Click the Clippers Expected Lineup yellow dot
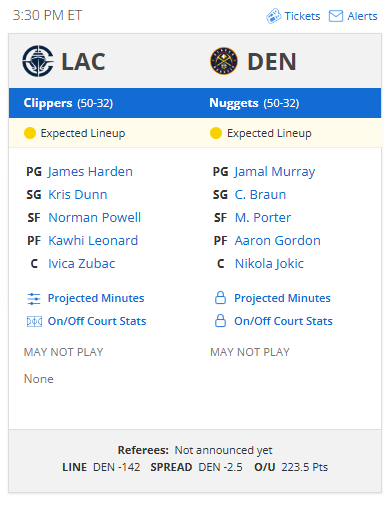The height and width of the screenshot is (507, 388). 30,133
